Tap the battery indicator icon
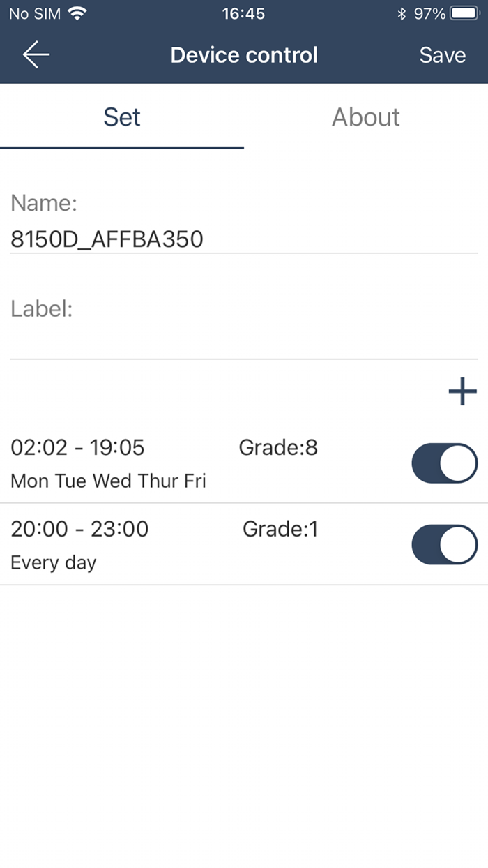Screen dimensions: 488x868 464,13
